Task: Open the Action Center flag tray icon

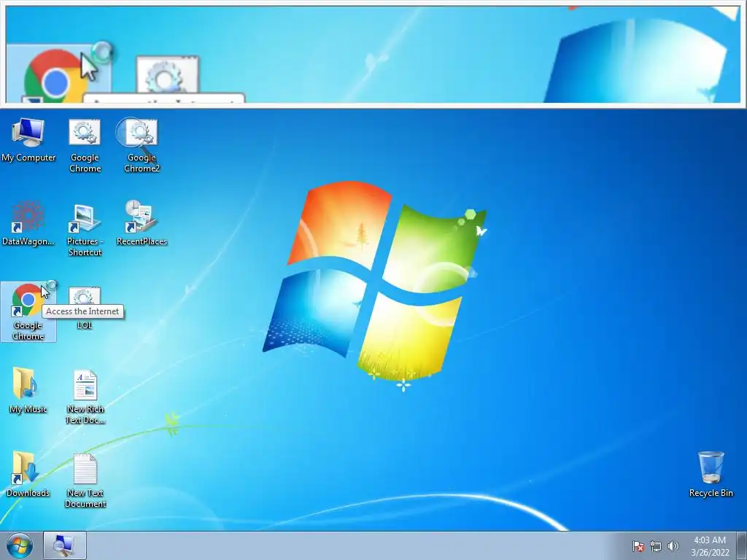Action: coord(638,546)
